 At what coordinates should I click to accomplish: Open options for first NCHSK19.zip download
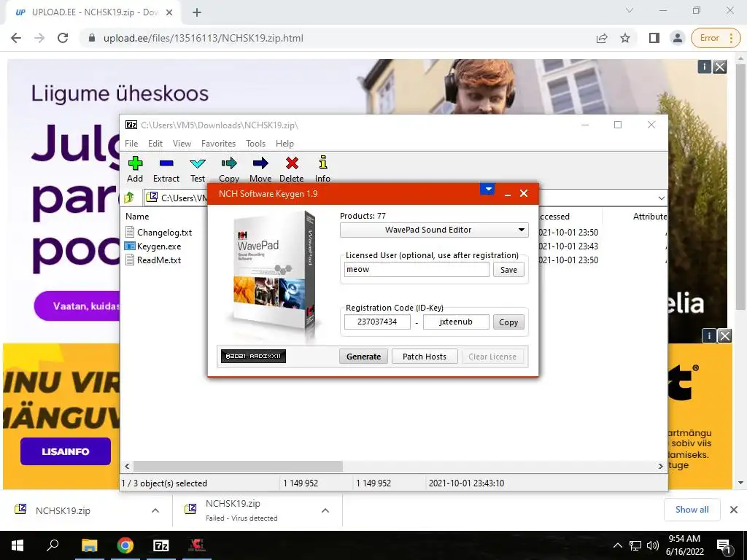[x=155, y=510]
